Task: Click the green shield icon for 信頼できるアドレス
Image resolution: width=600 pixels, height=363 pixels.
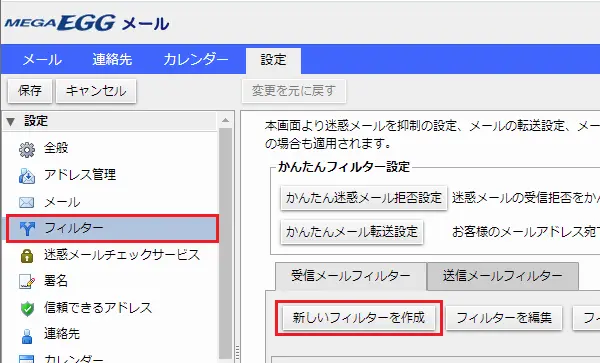Action: [27, 308]
